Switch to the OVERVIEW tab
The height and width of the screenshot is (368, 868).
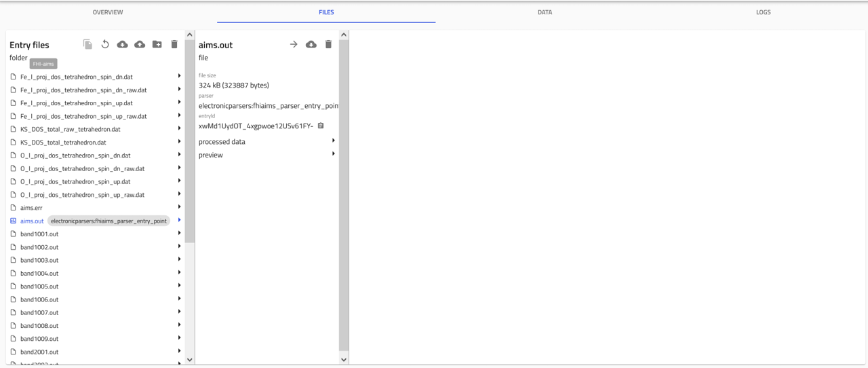pos(108,12)
